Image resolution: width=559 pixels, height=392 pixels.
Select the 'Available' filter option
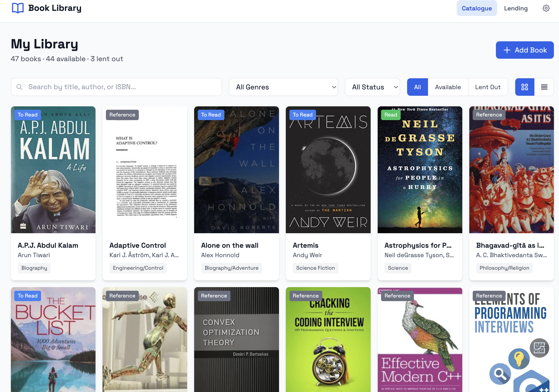pyautogui.click(x=448, y=87)
